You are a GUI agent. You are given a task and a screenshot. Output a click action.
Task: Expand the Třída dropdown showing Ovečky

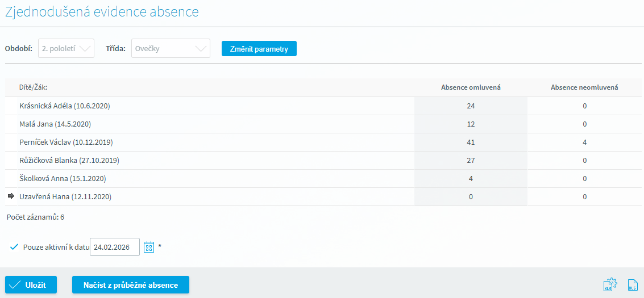pyautogui.click(x=171, y=49)
